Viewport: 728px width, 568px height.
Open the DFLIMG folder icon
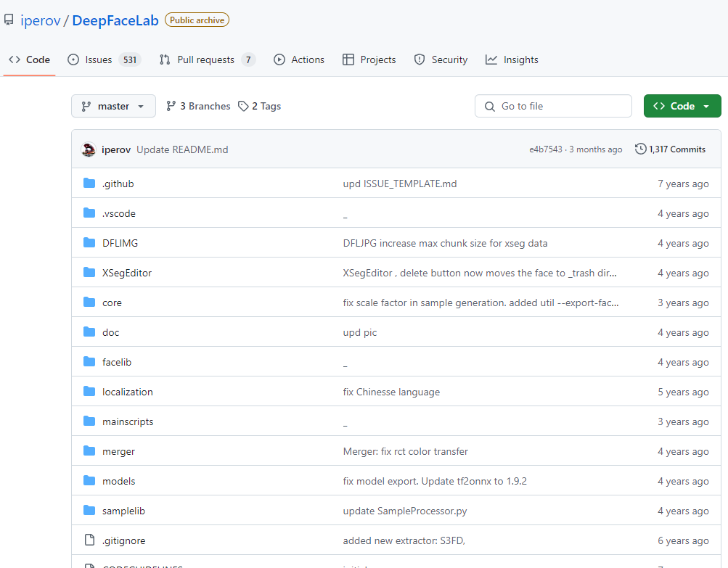[89, 243]
